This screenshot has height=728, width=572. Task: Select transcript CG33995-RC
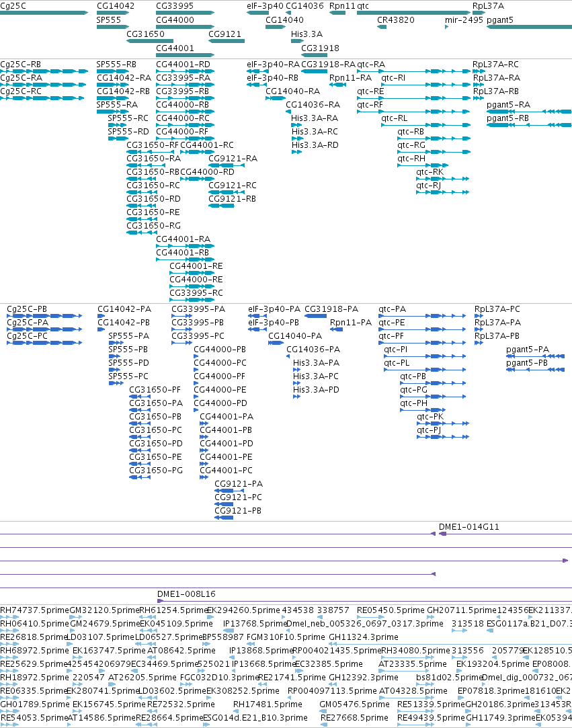click(x=196, y=293)
